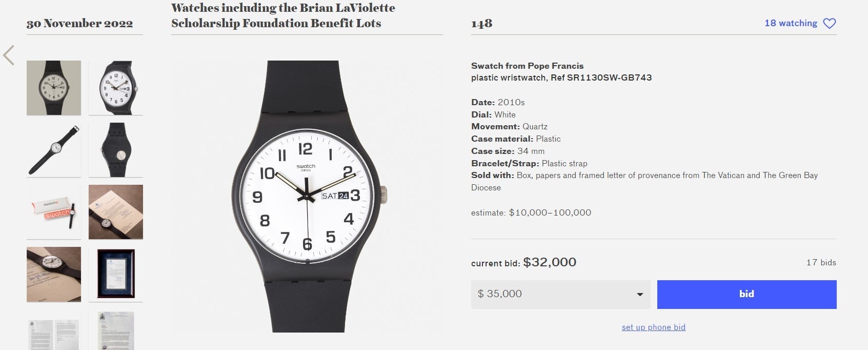
Task: Click the blue bid button
Action: [x=746, y=295]
